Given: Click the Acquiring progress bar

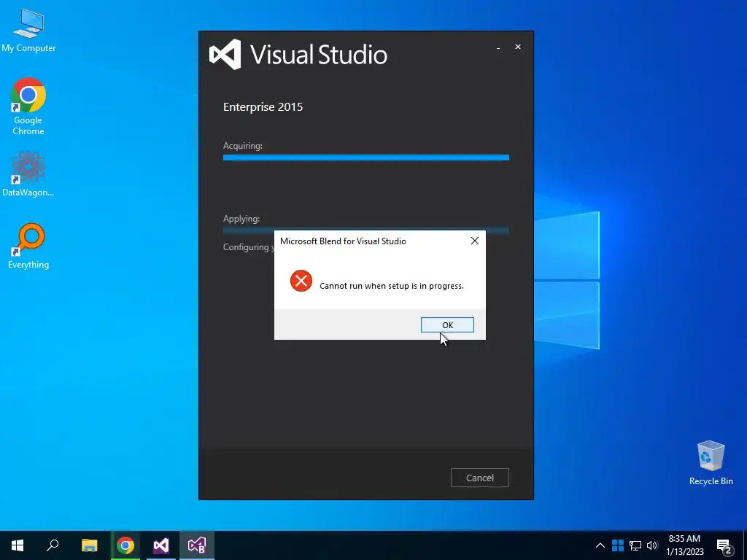Looking at the screenshot, I should pyautogui.click(x=366, y=157).
